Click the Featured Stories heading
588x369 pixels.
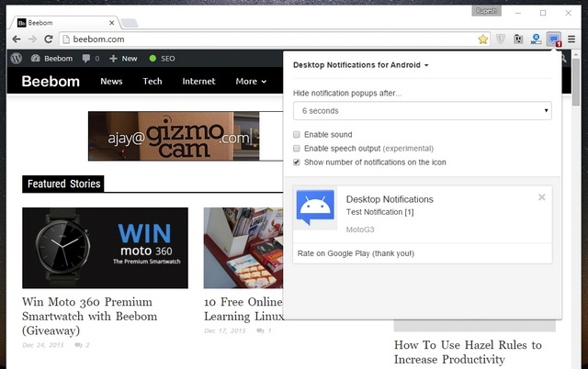click(x=63, y=184)
